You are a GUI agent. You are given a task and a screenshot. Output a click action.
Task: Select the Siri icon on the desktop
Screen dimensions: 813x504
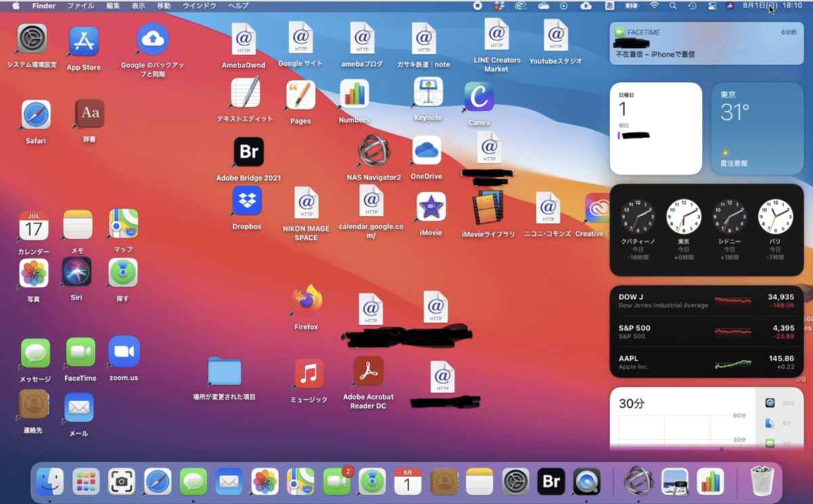[77, 272]
